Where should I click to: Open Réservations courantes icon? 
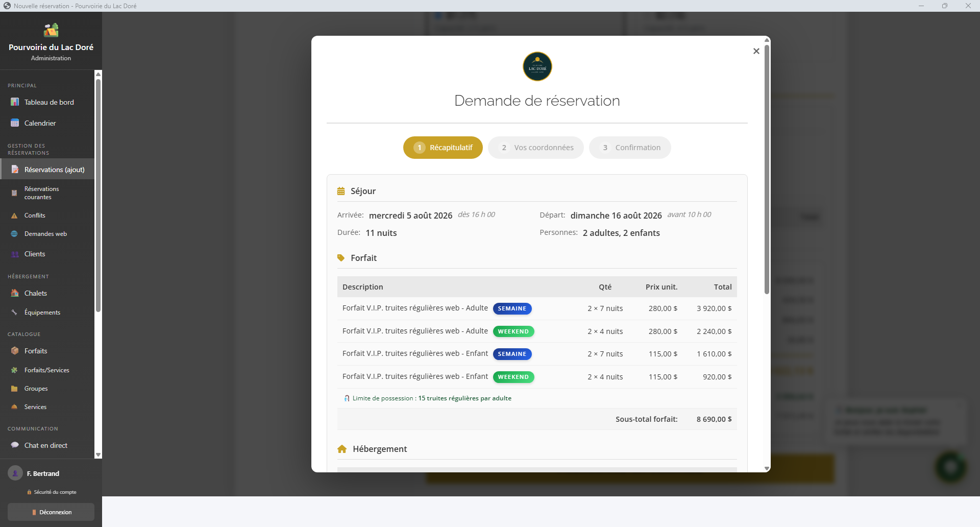14,193
